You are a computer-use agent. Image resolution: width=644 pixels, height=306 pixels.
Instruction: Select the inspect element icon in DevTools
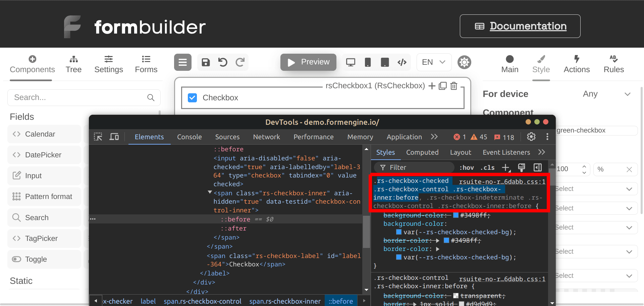pyautogui.click(x=98, y=137)
